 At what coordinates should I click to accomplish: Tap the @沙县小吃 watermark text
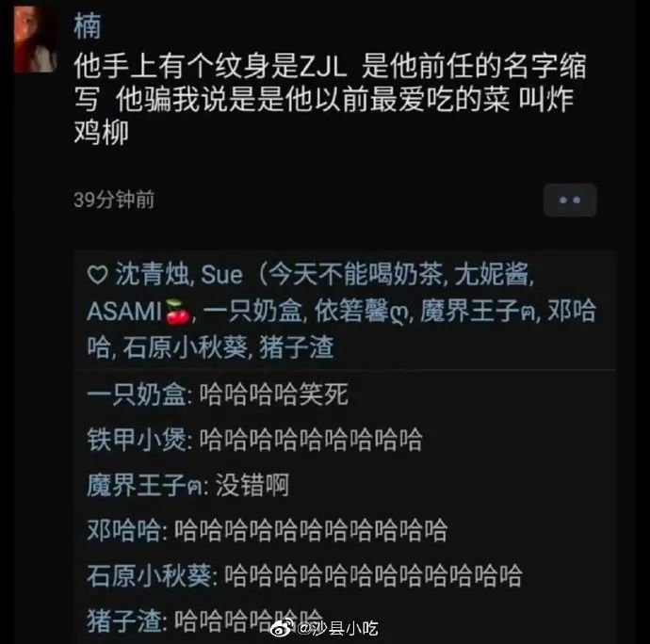pos(337,628)
